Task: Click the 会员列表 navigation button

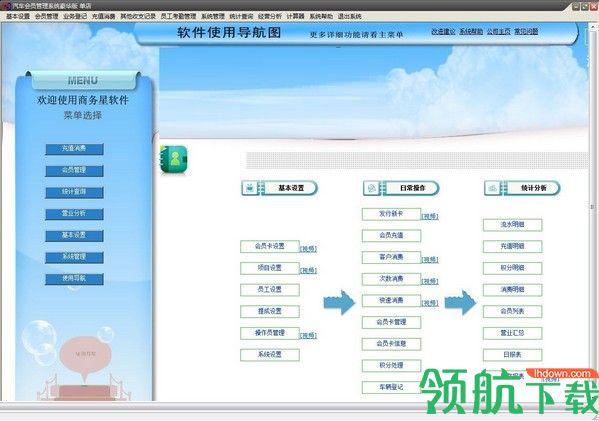Action: click(x=512, y=311)
